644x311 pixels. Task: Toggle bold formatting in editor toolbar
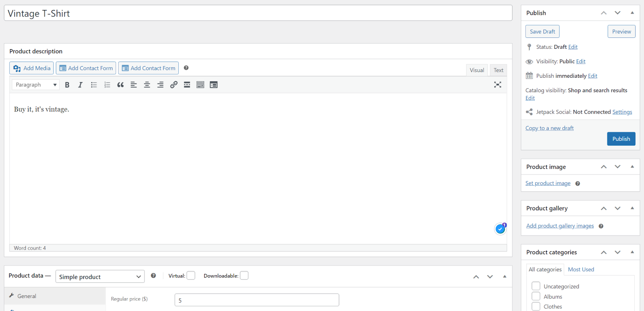pos(67,85)
